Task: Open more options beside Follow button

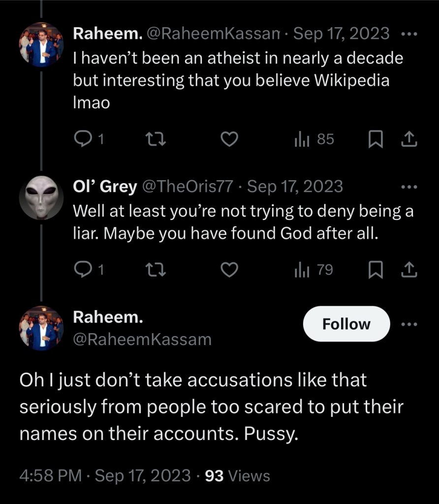Action: (409, 324)
